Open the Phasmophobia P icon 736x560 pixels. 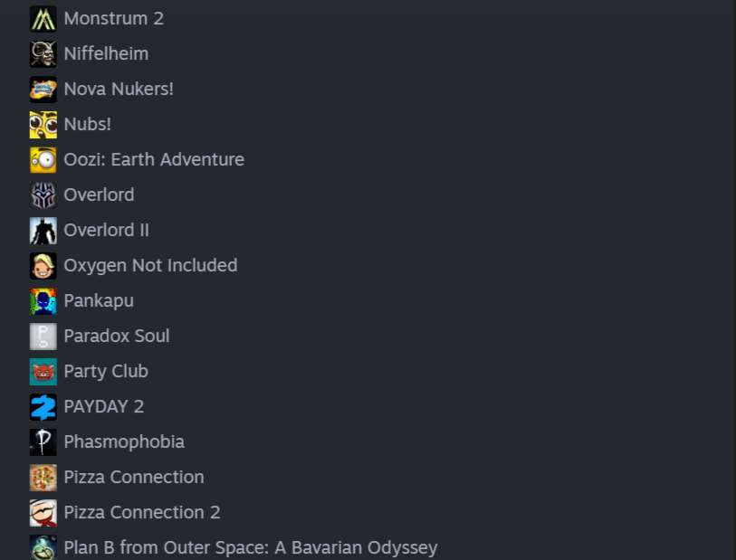coord(43,442)
